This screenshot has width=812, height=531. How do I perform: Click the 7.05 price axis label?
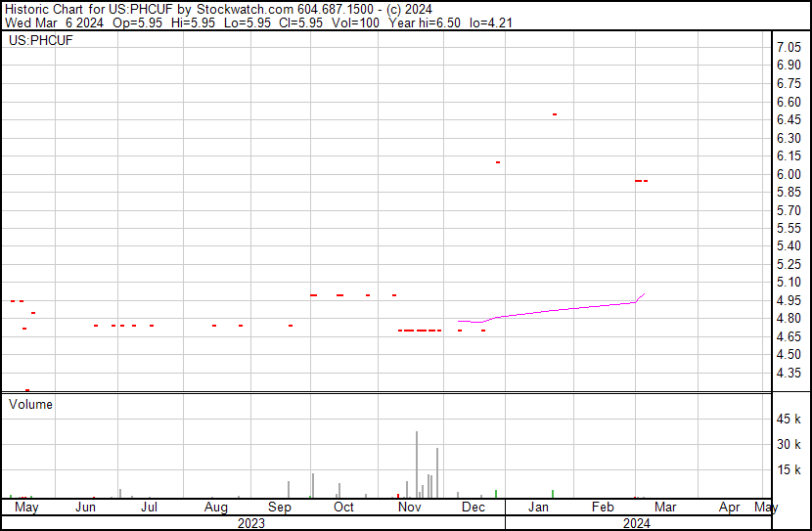point(789,47)
